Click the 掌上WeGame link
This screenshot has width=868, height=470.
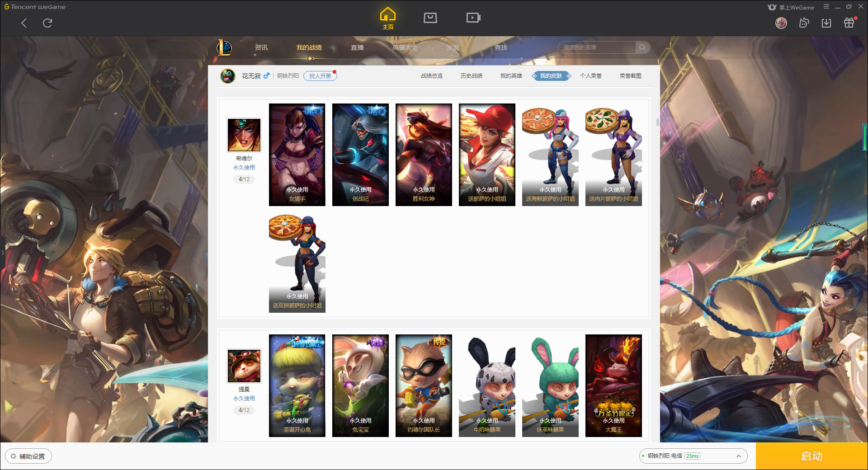(x=792, y=7)
